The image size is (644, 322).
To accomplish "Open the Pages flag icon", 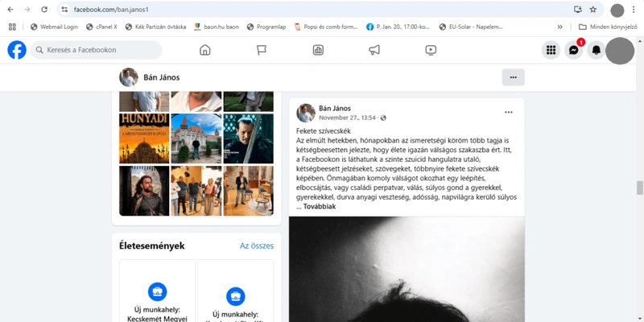I will point(261,50).
